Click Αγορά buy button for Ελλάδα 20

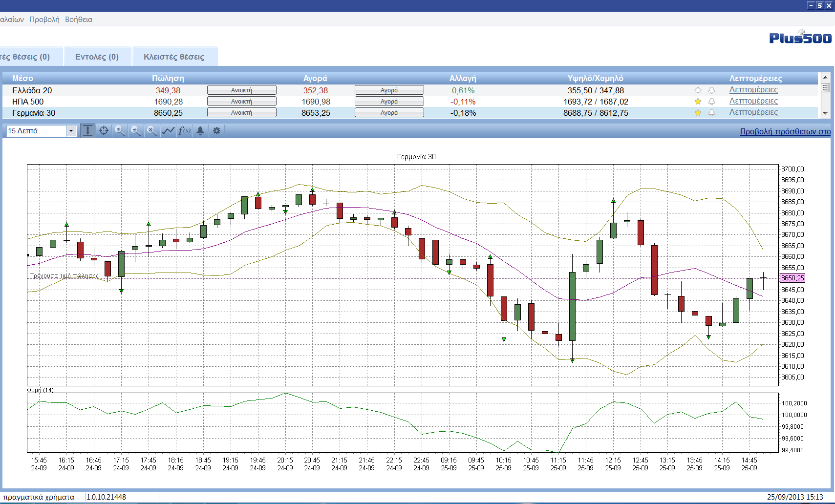pos(389,90)
